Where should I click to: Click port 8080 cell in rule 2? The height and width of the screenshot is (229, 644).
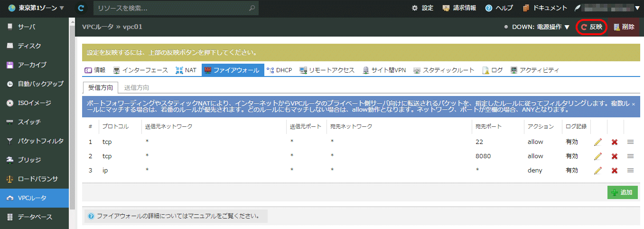(x=483, y=156)
